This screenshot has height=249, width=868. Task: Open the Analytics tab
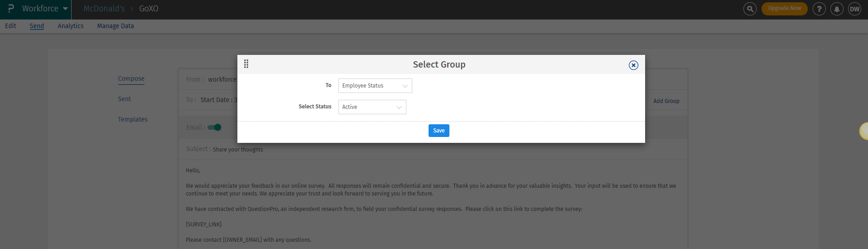pyautogui.click(x=71, y=26)
